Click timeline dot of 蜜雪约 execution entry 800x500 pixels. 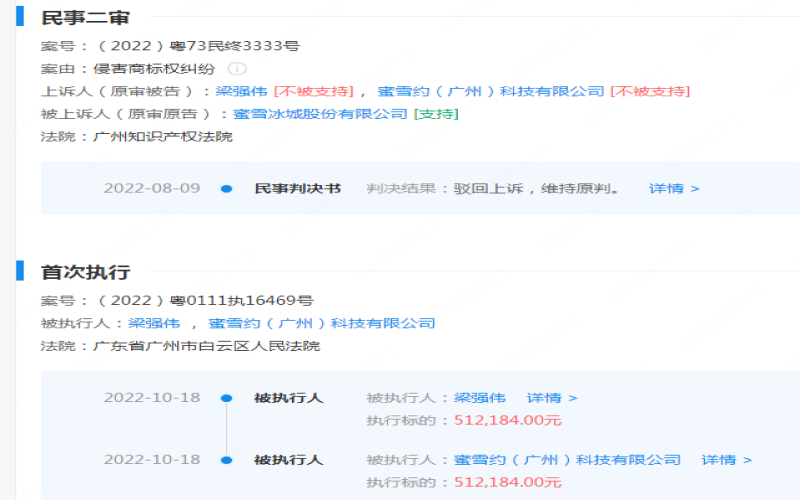[227, 460]
